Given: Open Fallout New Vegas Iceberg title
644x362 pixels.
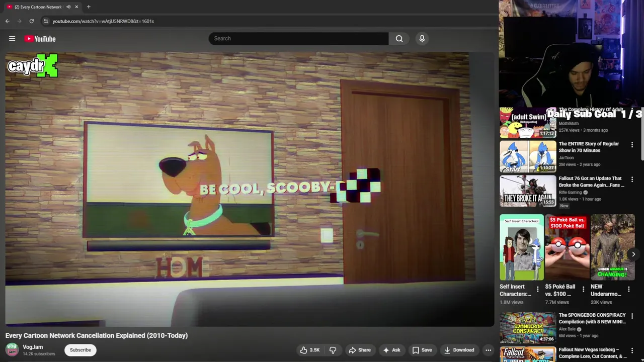Looking at the screenshot, I should tap(593, 353).
